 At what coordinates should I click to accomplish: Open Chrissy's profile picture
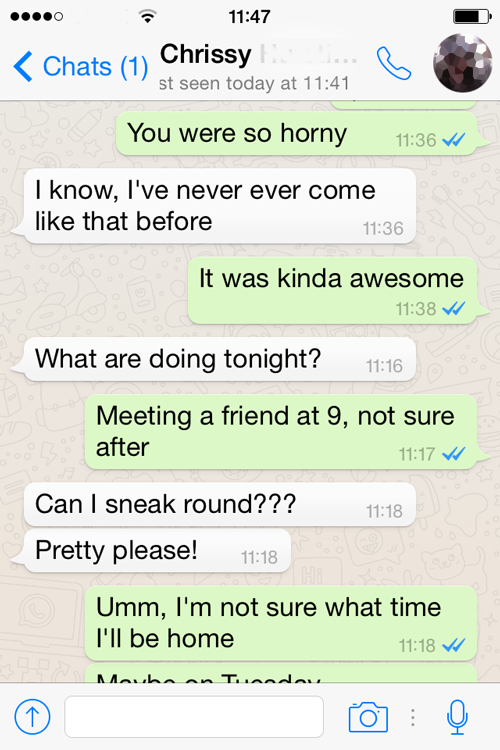pos(463,63)
